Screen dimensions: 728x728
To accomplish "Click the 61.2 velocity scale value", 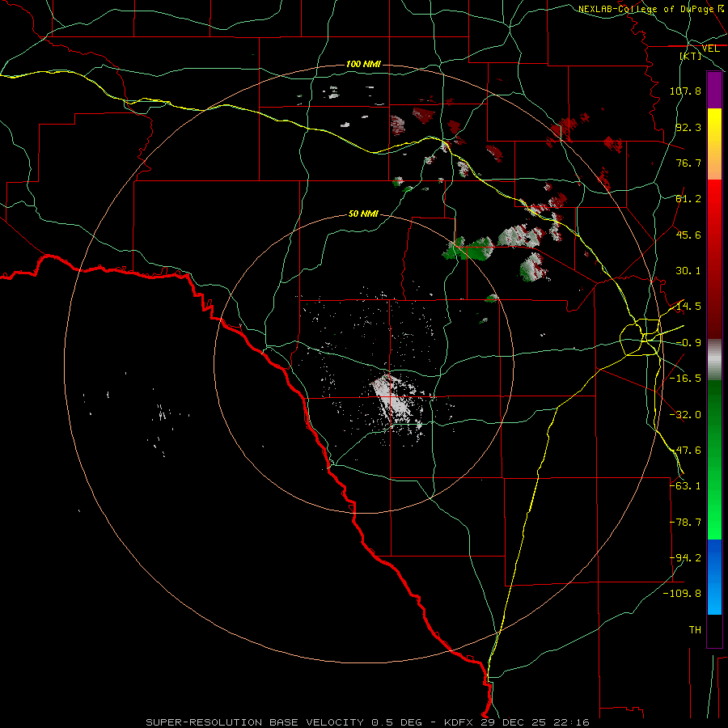I will click(688, 199).
